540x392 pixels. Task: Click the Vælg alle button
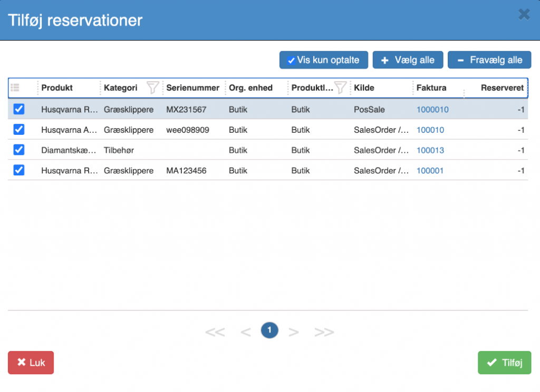tap(408, 60)
